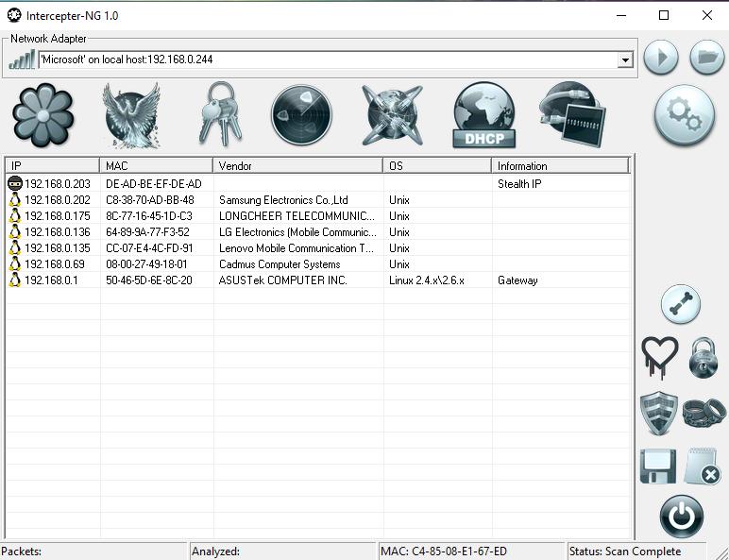Click the bone icon button
This screenshot has height=560, width=729.
681,304
